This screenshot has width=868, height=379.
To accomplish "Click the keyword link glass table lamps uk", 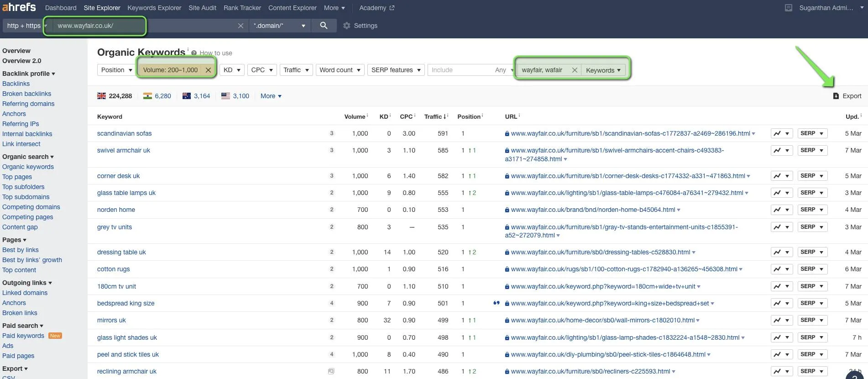I will (126, 193).
